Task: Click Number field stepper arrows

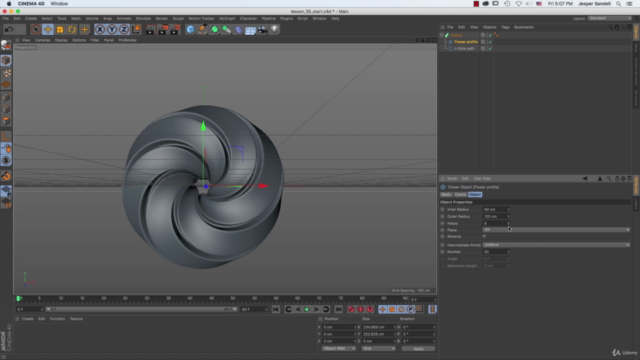Action: click(508, 252)
